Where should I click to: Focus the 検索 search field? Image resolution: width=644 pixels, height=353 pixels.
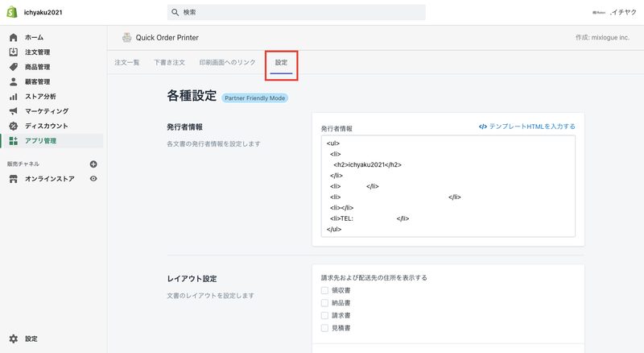[x=296, y=12]
